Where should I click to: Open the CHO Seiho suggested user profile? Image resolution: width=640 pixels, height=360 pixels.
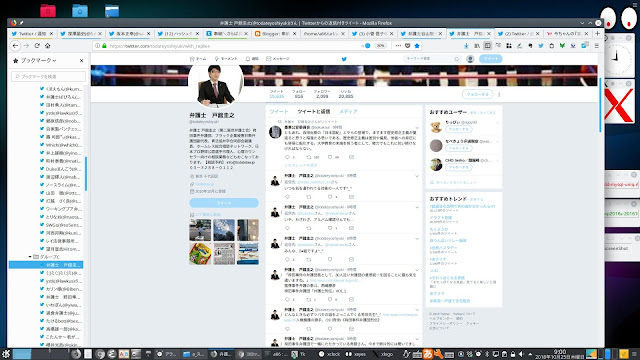click(x=463, y=160)
